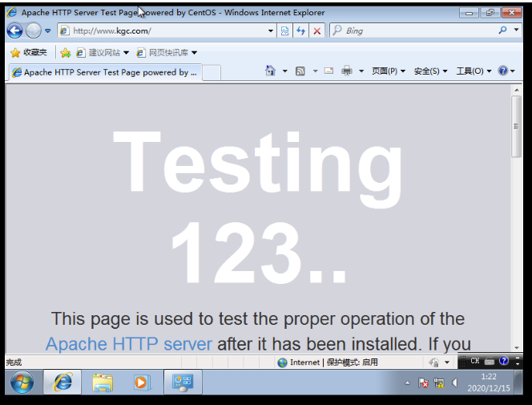Click the print icon
This screenshot has width=532, height=405.
point(347,71)
